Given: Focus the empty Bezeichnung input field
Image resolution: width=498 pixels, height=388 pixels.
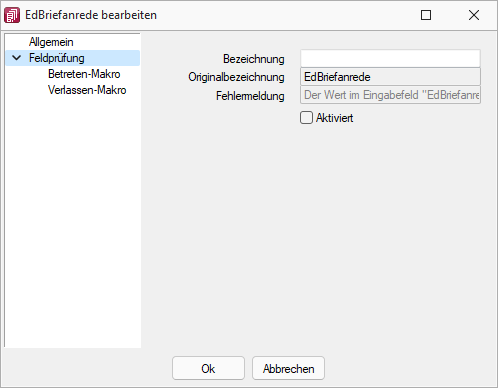Looking at the screenshot, I should tap(390, 59).
